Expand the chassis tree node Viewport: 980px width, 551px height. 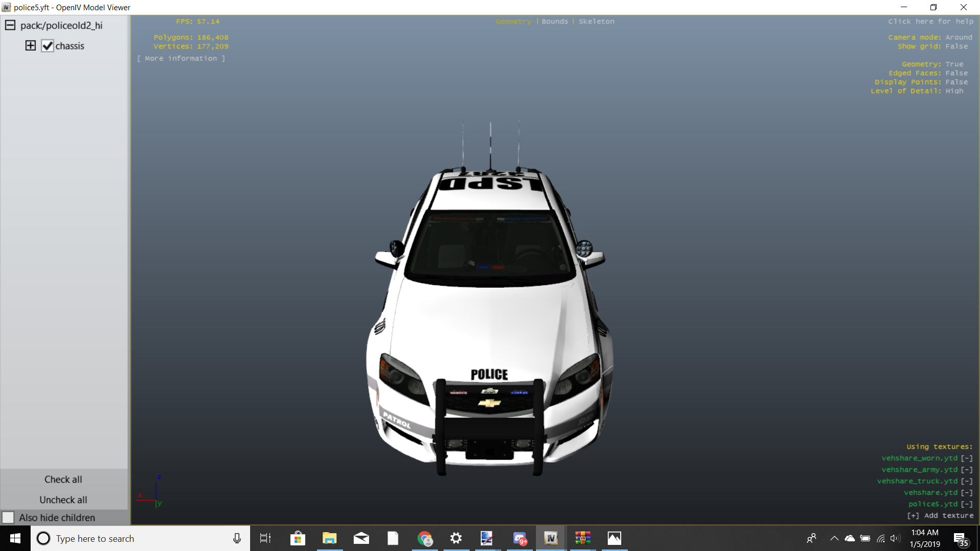tap(31, 46)
